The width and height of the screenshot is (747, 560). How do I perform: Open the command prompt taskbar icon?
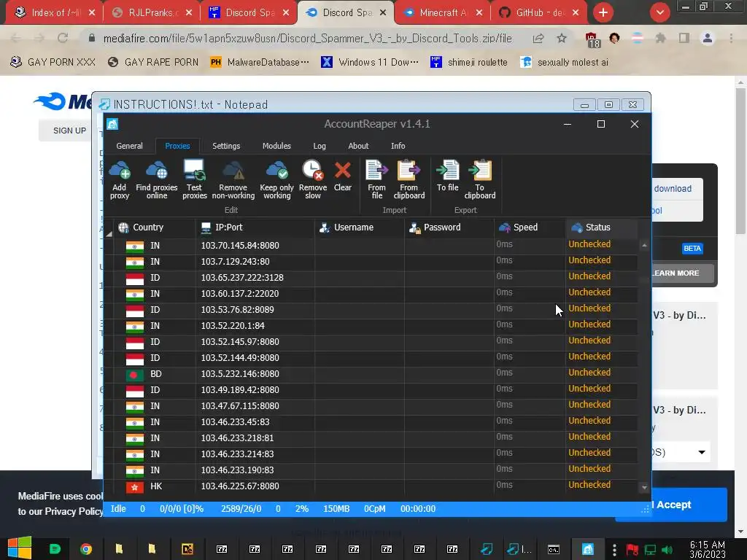coord(554,550)
